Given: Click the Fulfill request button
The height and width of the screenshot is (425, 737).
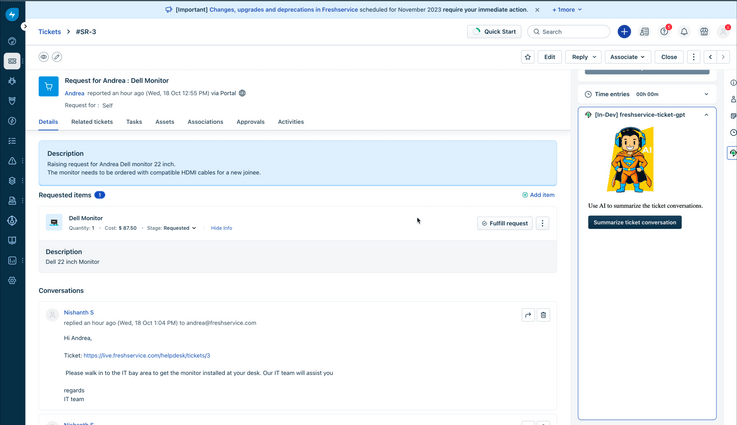Looking at the screenshot, I should [x=505, y=223].
